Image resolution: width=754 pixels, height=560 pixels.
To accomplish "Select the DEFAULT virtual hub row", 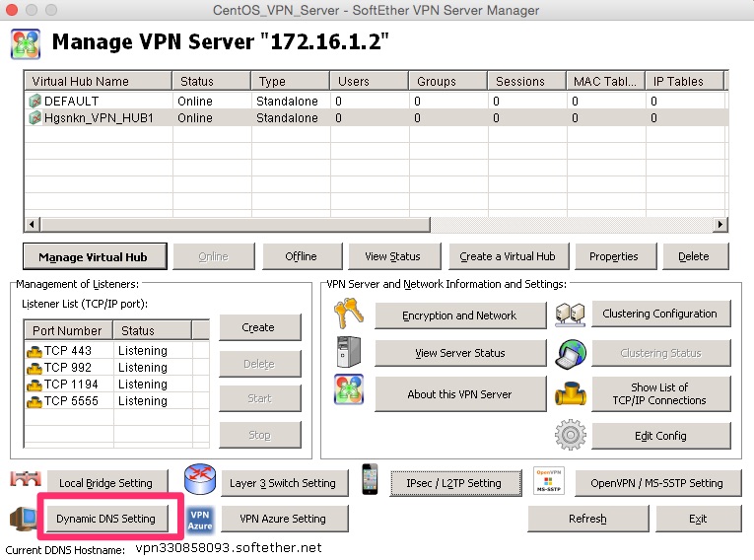I will click(377, 101).
